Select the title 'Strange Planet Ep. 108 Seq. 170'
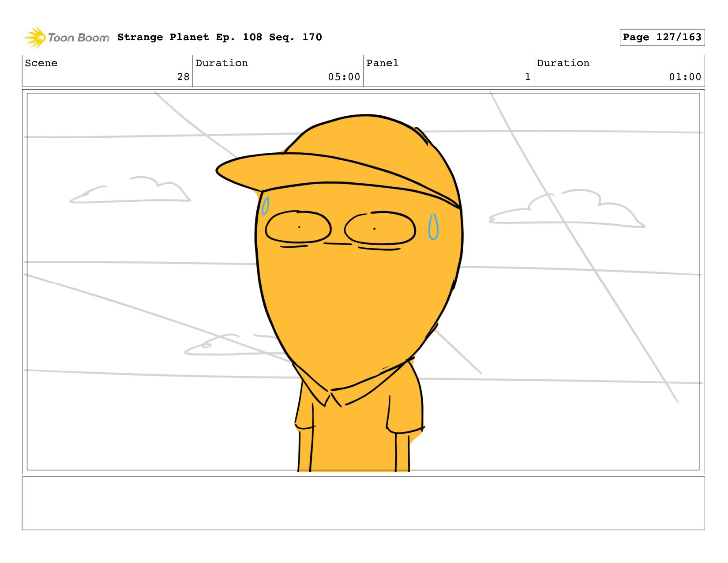The width and height of the screenshot is (728, 563). pos(220,37)
